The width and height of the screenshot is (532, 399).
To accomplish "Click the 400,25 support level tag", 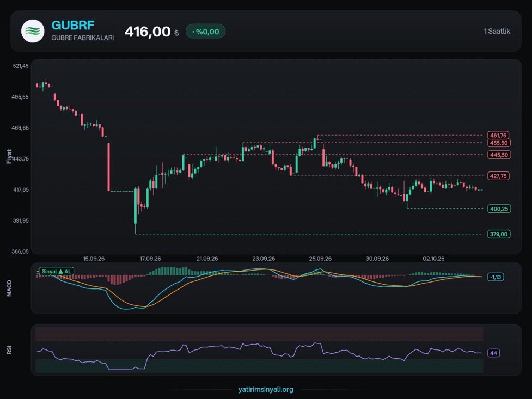I will (x=499, y=208).
